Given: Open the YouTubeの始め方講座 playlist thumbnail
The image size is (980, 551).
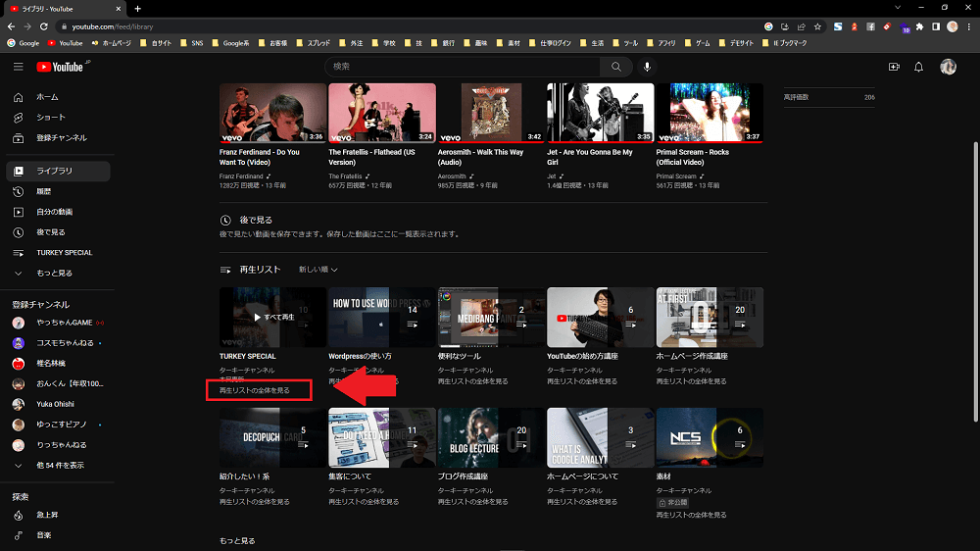Looking at the screenshot, I should pyautogui.click(x=600, y=317).
